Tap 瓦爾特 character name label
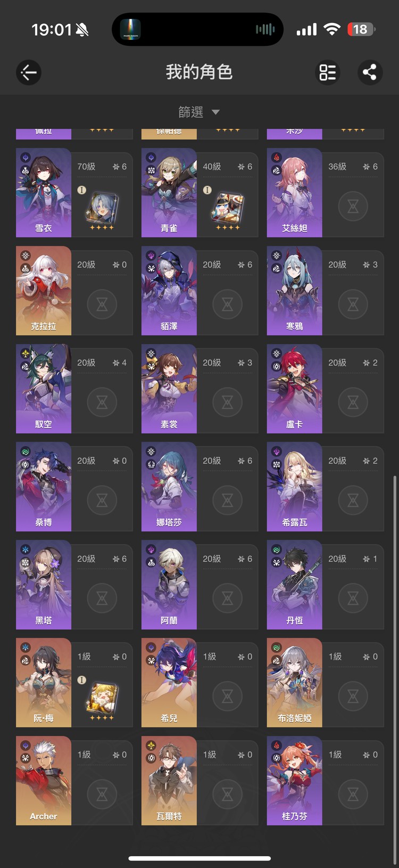 (169, 816)
